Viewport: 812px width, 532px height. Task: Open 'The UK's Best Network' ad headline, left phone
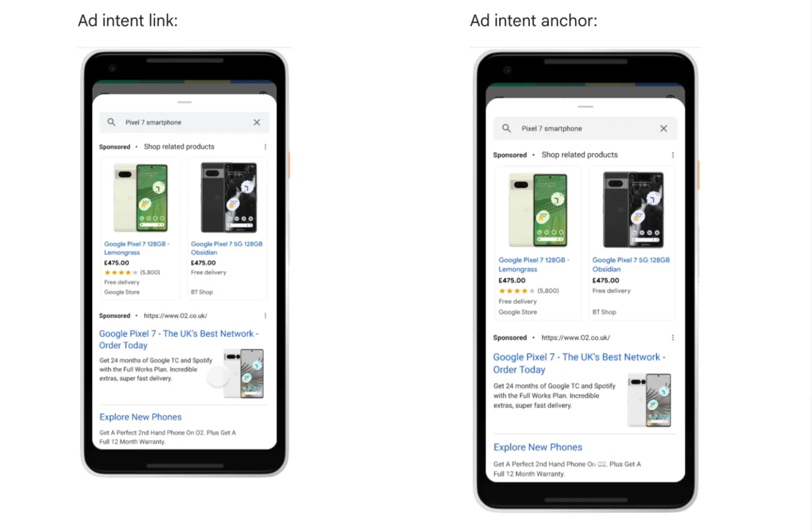click(x=179, y=339)
